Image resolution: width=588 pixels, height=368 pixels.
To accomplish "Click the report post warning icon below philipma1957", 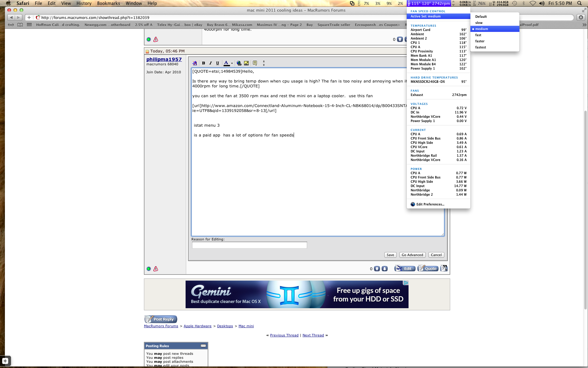I will (x=156, y=269).
